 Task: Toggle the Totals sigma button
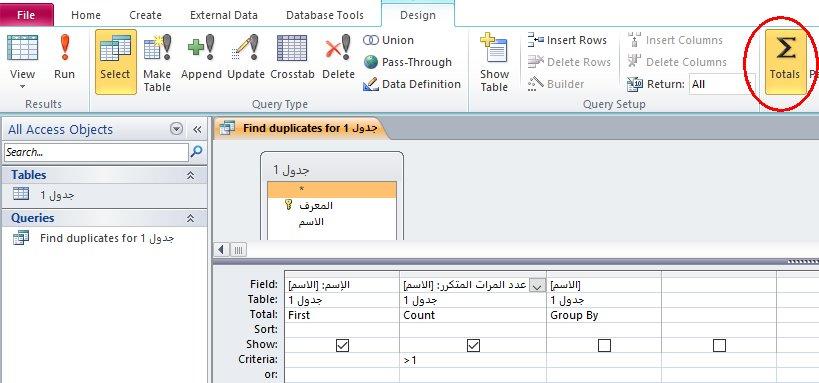(x=785, y=61)
